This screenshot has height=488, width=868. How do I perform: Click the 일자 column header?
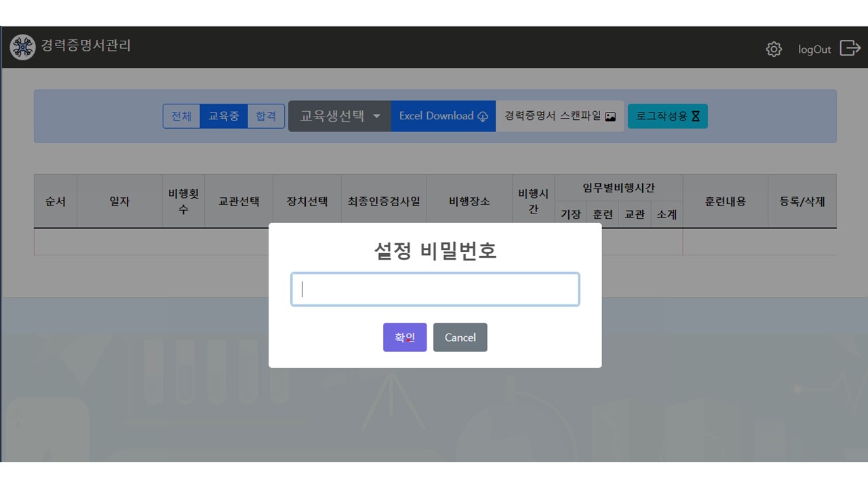pos(119,201)
